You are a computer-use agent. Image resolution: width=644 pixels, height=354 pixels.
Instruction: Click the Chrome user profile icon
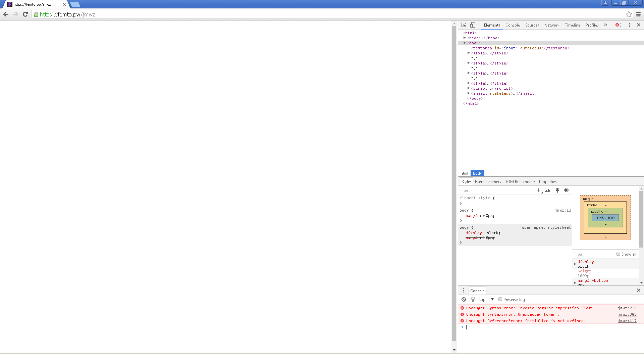605,3
